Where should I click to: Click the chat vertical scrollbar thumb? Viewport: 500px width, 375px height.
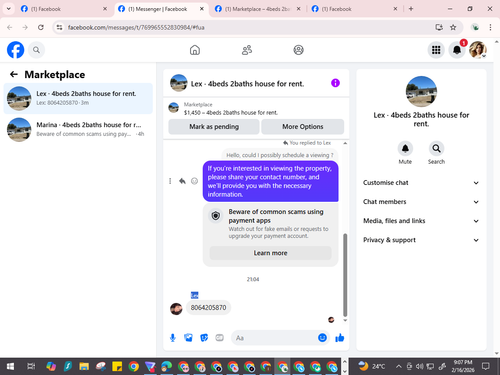[345, 275]
